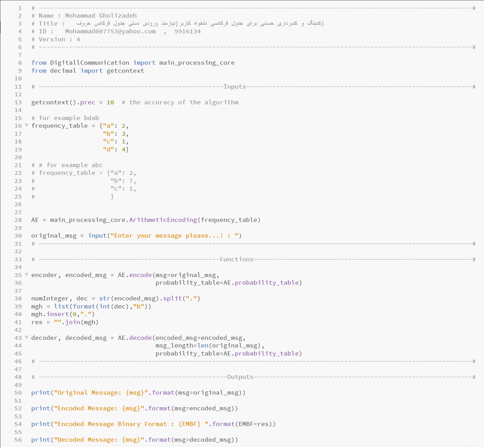The width and height of the screenshot is (484, 448).
Task: Click the Outputs section comment header
Action: (x=240, y=377)
